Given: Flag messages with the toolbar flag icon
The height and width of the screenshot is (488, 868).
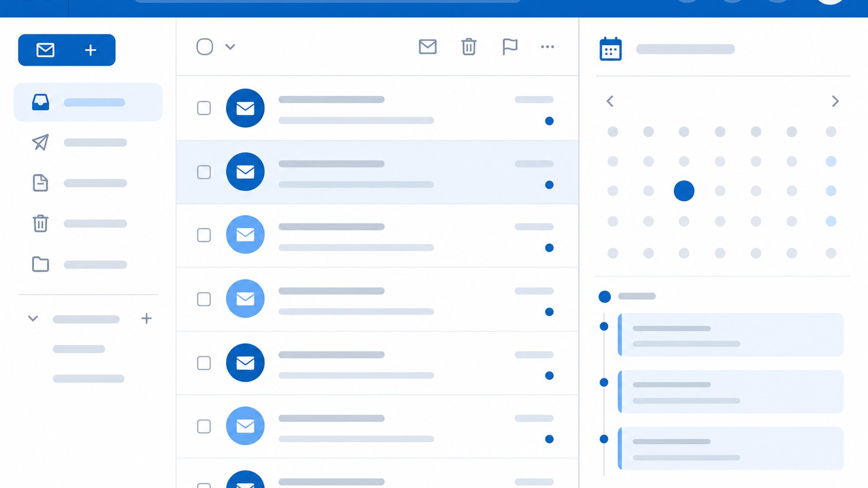Looking at the screenshot, I should (x=510, y=47).
